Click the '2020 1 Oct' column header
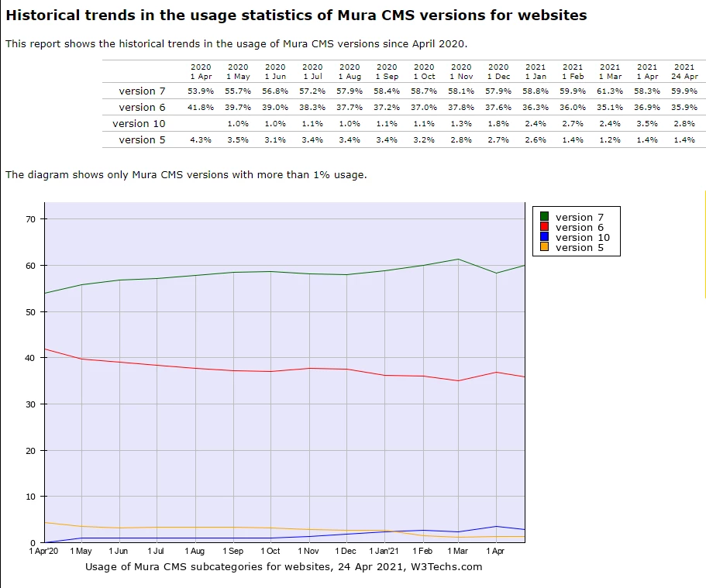 pyautogui.click(x=424, y=71)
